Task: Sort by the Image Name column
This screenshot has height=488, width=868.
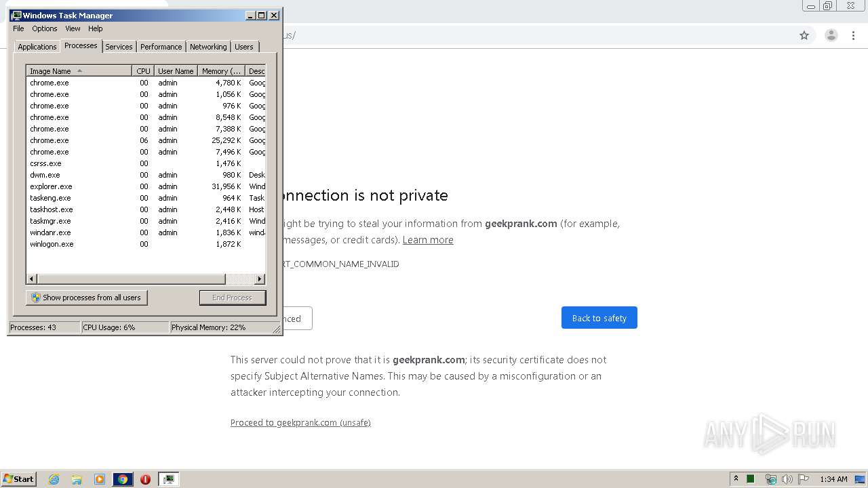Action: tap(79, 71)
